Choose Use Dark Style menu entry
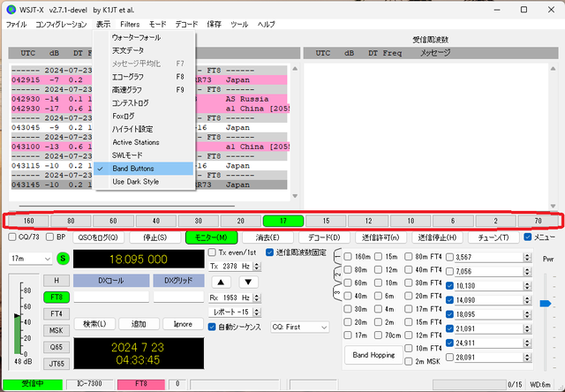565x392 pixels. [x=144, y=182]
